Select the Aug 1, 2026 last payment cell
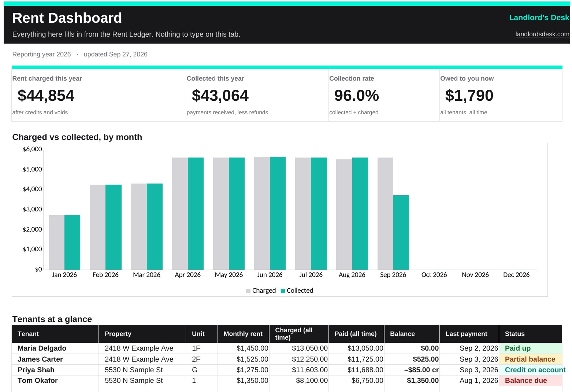This screenshot has width=572, height=392. pyautogui.click(x=469, y=381)
